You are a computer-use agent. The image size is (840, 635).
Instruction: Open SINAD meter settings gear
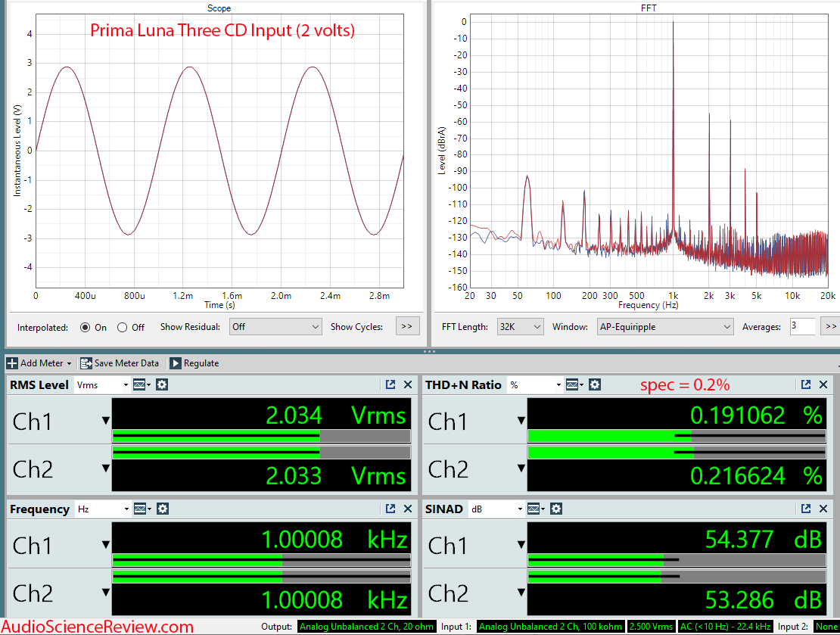(556, 509)
